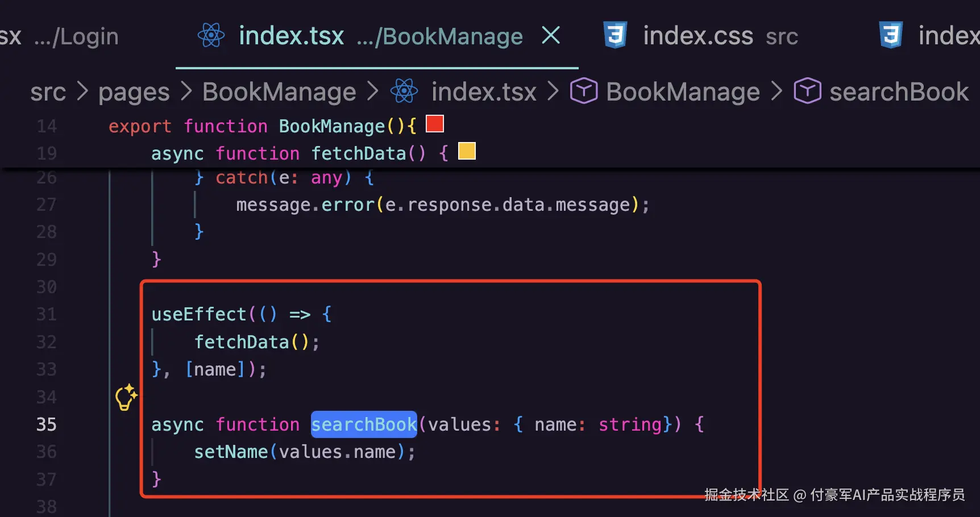Expand breadcrumb chevron after 'pages'

click(186, 91)
